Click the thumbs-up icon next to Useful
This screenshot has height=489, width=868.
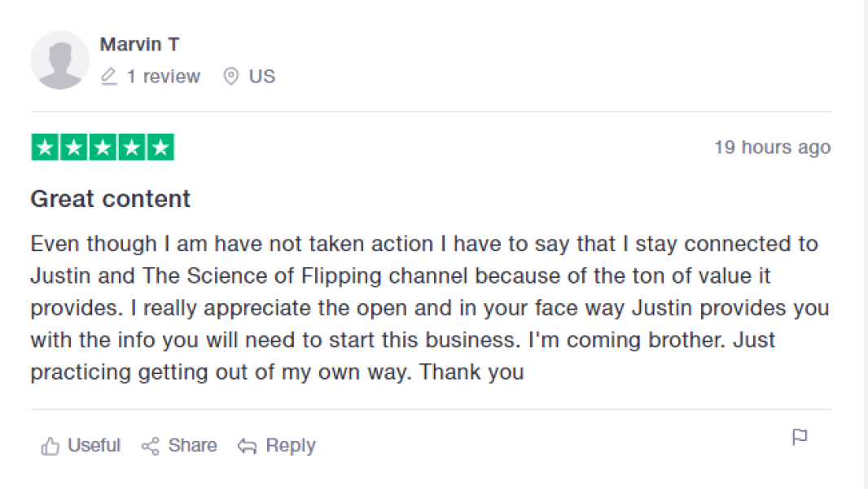pyautogui.click(x=50, y=446)
